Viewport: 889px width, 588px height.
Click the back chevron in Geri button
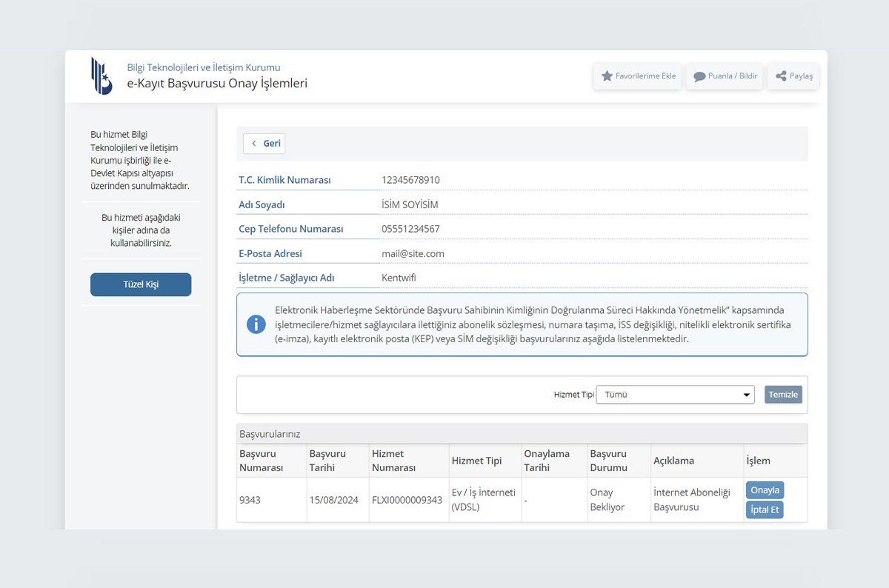pyautogui.click(x=254, y=144)
